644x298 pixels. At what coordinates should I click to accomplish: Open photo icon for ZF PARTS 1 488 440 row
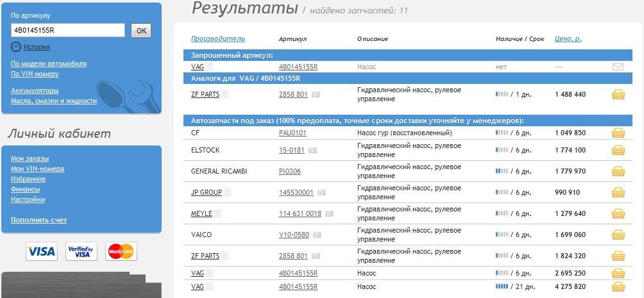316,94
